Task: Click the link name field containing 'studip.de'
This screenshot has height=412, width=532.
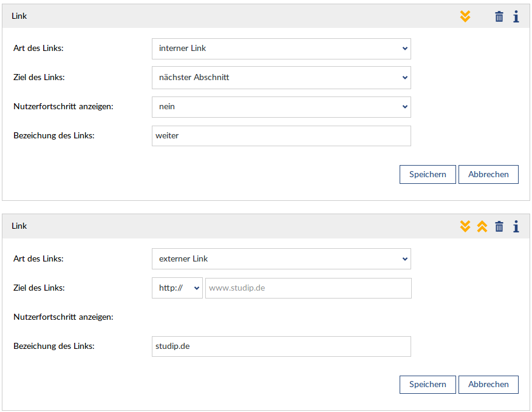Action: coord(281,346)
